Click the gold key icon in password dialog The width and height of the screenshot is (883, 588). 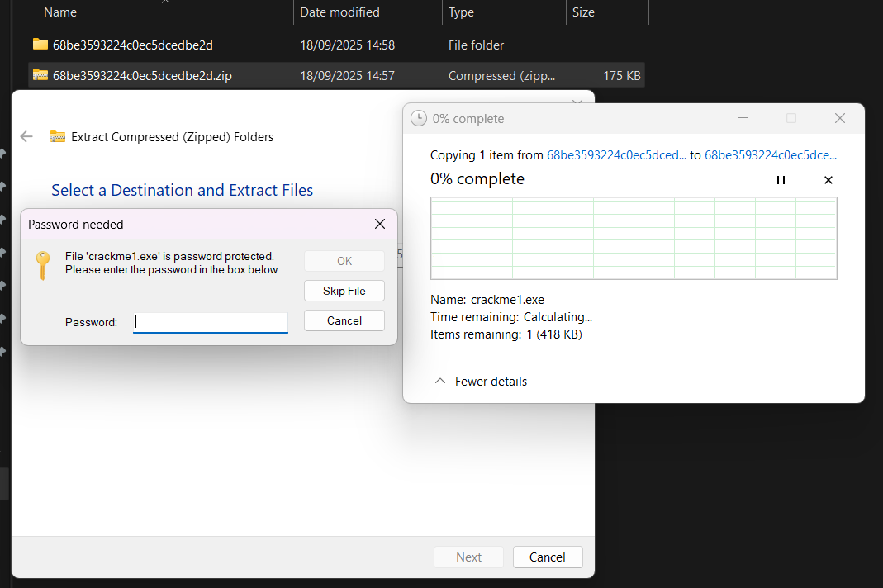[x=43, y=265]
